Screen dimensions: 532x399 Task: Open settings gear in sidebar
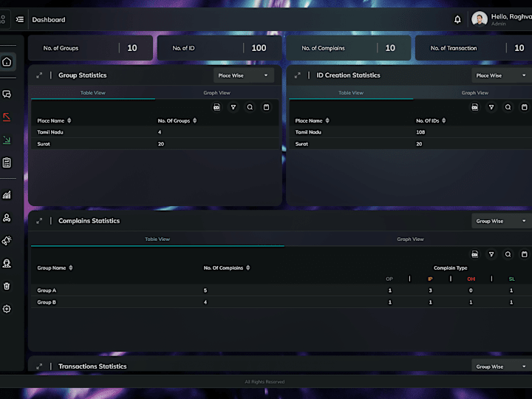(7, 309)
